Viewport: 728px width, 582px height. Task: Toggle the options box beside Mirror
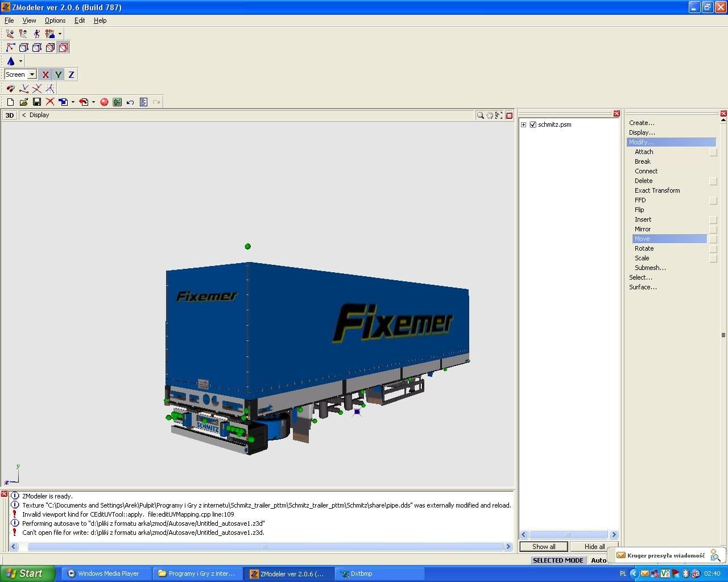(x=713, y=230)
